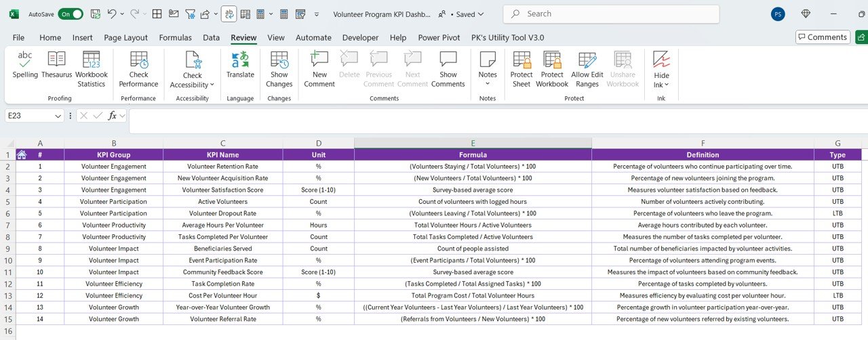Open Workbook Statistics
868x340 pixels.
click(x=92, y=69)
